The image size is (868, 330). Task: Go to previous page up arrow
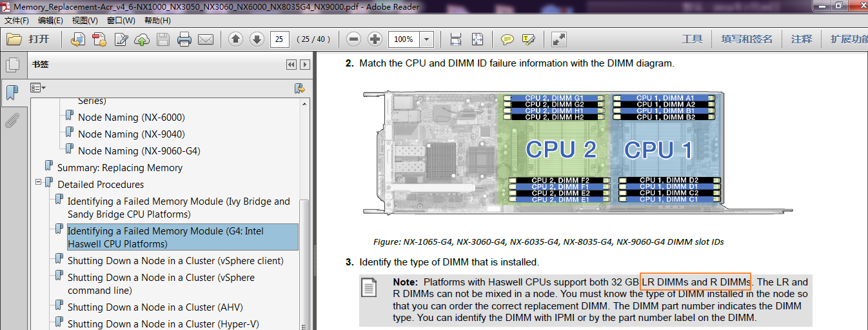236,39
